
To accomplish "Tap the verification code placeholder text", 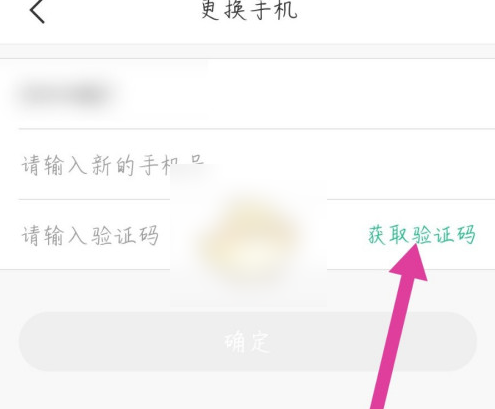I will [90, 235].
